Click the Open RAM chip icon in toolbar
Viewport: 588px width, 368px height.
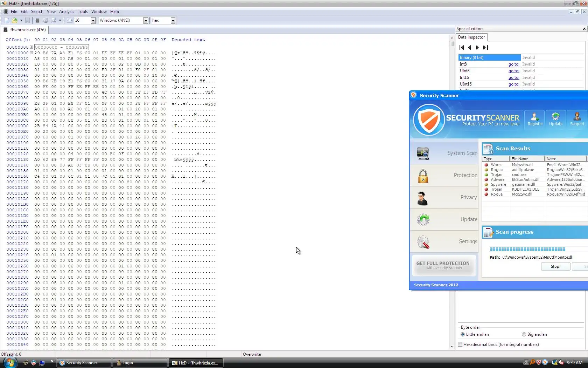[37, 20]
